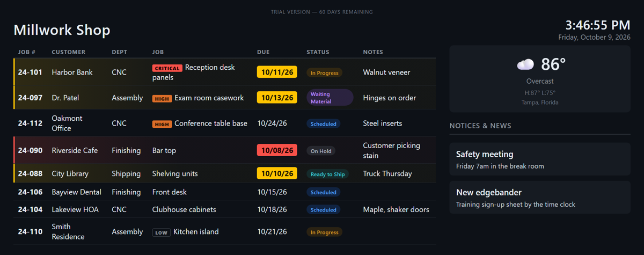Click the 3:46:55 PM clock display
The width and height of the screenshot is (644, 255).
click(x=597, y=25)
